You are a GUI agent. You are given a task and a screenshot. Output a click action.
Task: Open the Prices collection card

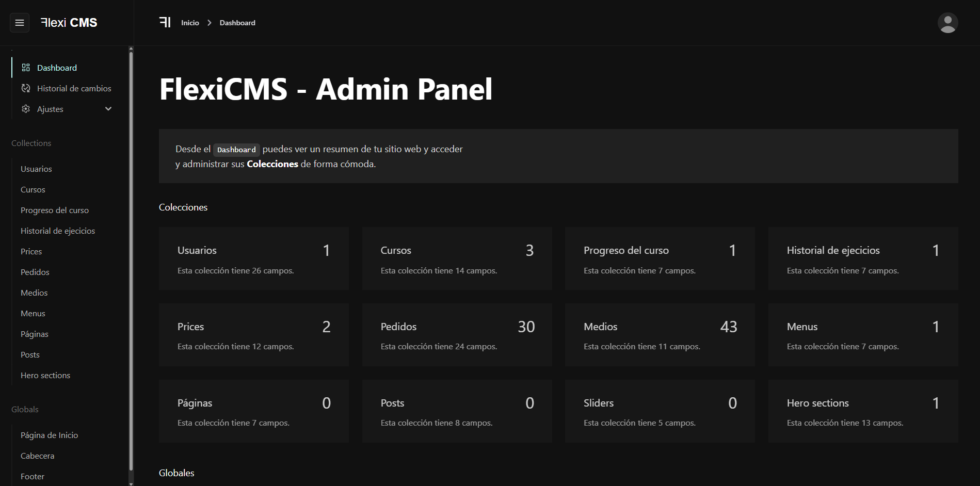point(254,335)
